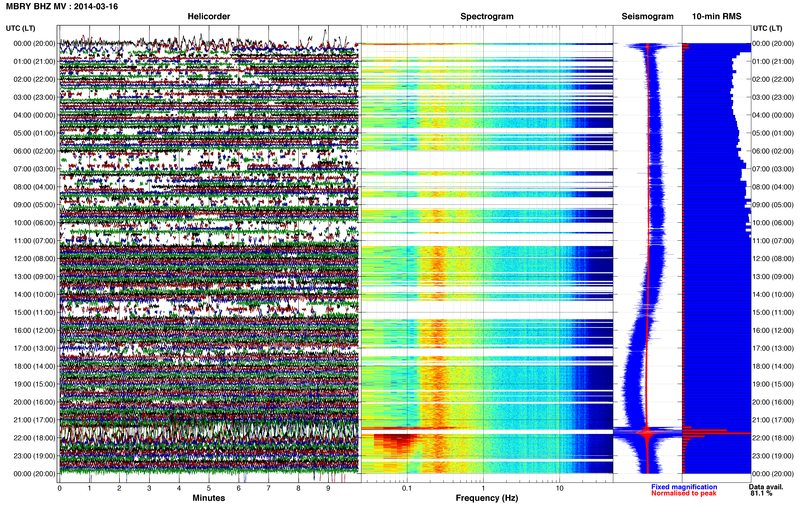Click the '10' frequency tick label
The width and height of the screenshot is (812, 508).
pos(559,488)
